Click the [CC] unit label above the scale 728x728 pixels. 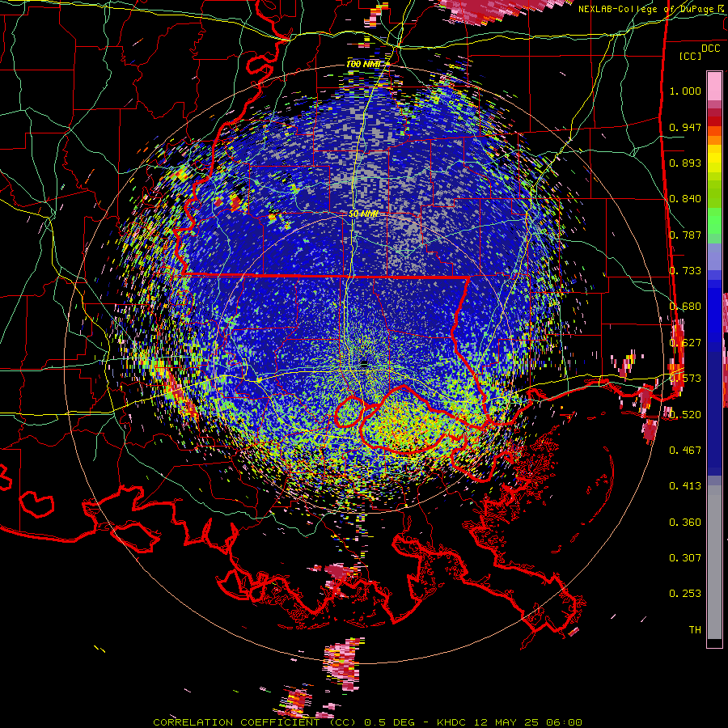tap(691, 56)
